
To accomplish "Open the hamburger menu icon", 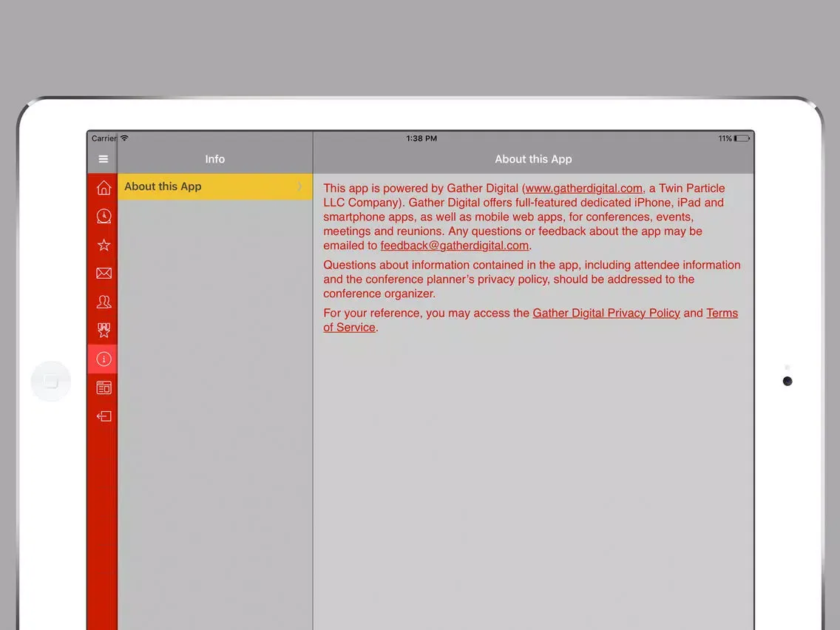I will [104, 159].
